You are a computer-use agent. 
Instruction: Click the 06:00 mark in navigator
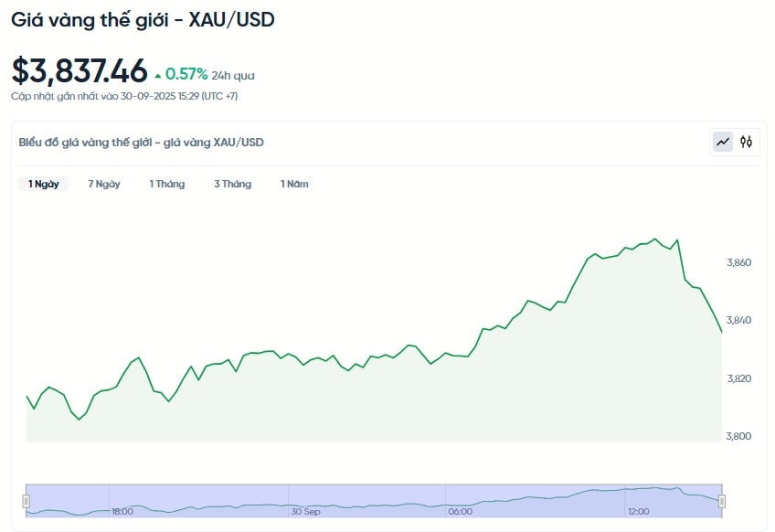(460, 512)
